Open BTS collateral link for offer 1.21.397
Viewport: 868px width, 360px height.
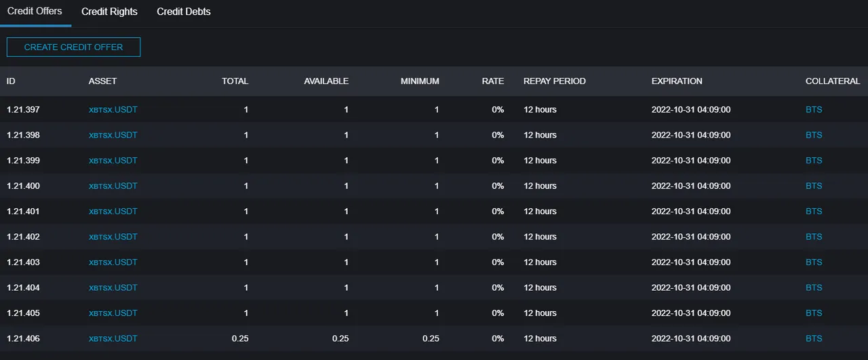[814, 109]
